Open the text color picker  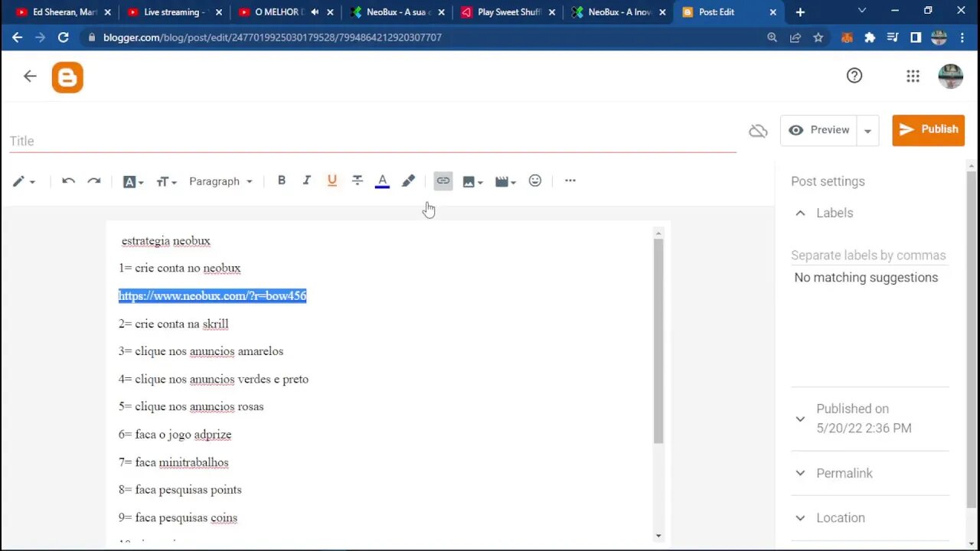[382, 181]
